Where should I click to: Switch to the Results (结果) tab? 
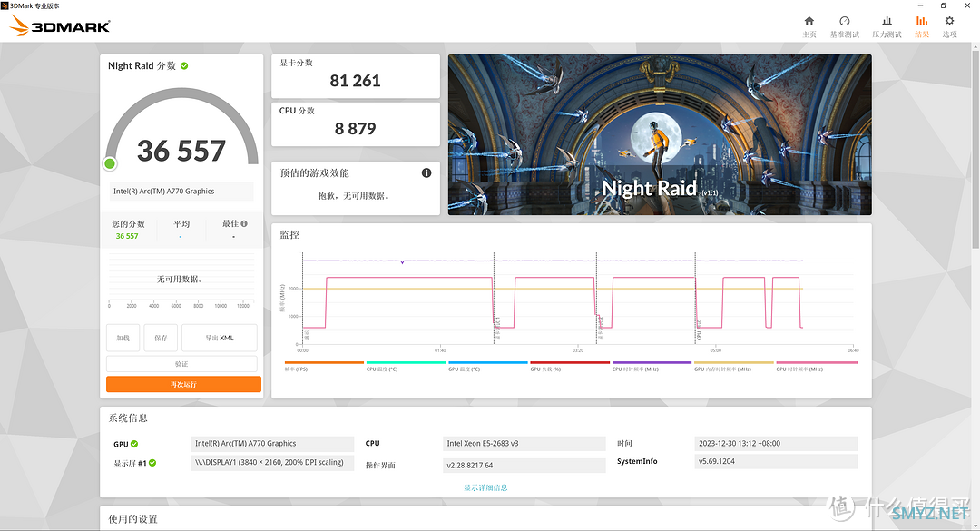tap(922, 26)
